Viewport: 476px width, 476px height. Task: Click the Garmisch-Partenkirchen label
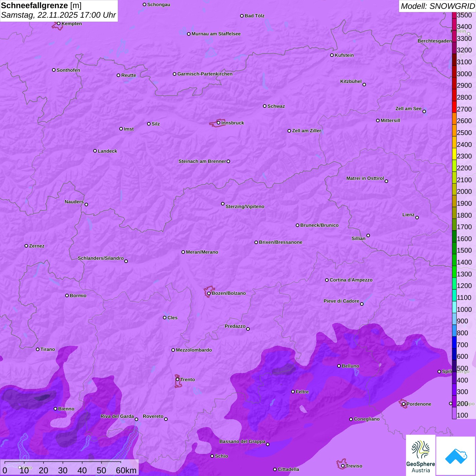tap(205, 74)
